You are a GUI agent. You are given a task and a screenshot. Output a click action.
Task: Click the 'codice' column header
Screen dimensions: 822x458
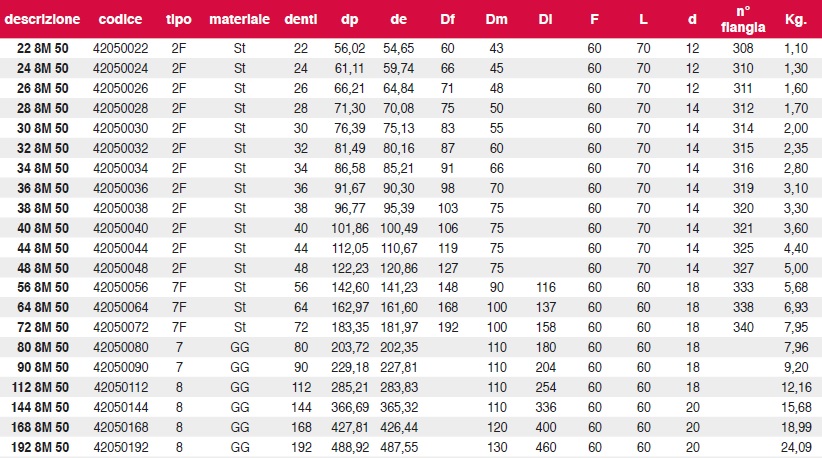pyautogui.click(x=121, y=19)
